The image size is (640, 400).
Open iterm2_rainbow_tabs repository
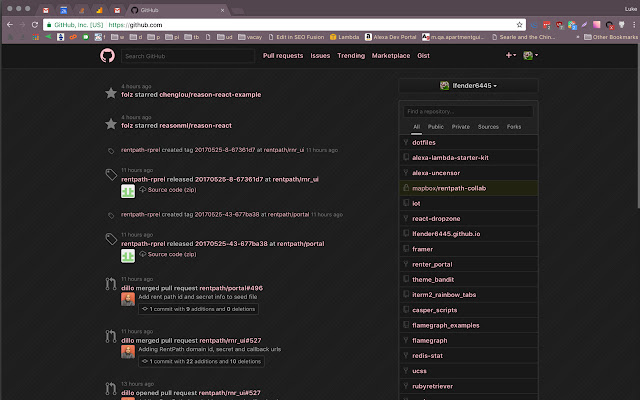coord(444,295)
